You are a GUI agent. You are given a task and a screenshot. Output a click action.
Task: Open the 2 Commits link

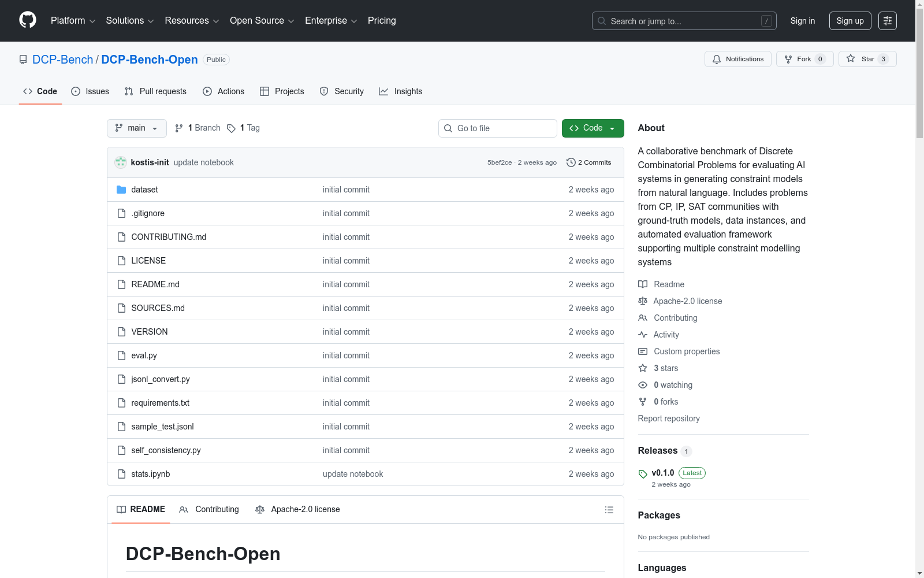589,162
